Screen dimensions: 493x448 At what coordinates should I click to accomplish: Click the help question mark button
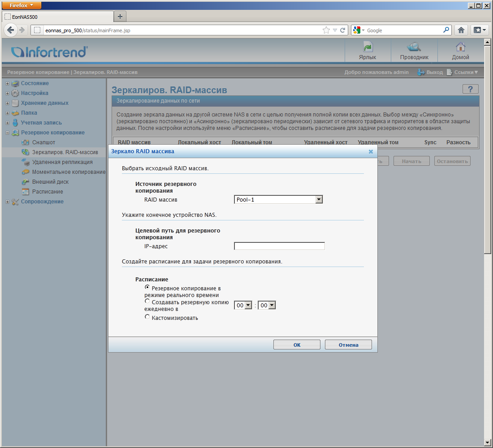click(x=470, y=89)
